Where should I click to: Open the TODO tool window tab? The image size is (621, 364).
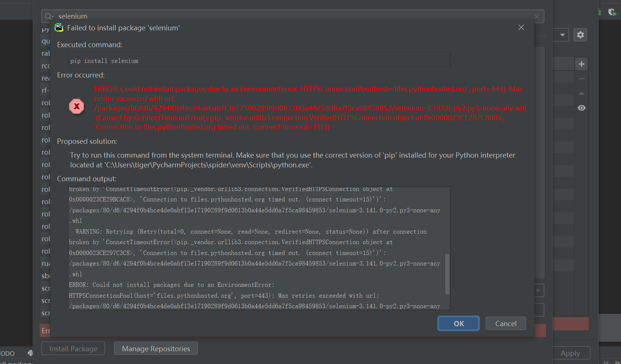(7, 354)
